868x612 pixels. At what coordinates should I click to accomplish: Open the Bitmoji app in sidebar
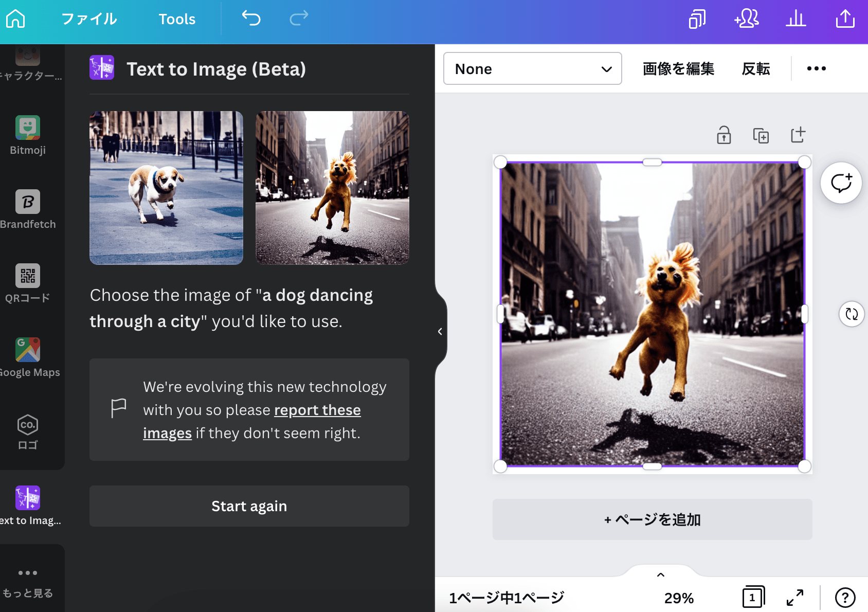pyautogui.click(x=28, y=135)
